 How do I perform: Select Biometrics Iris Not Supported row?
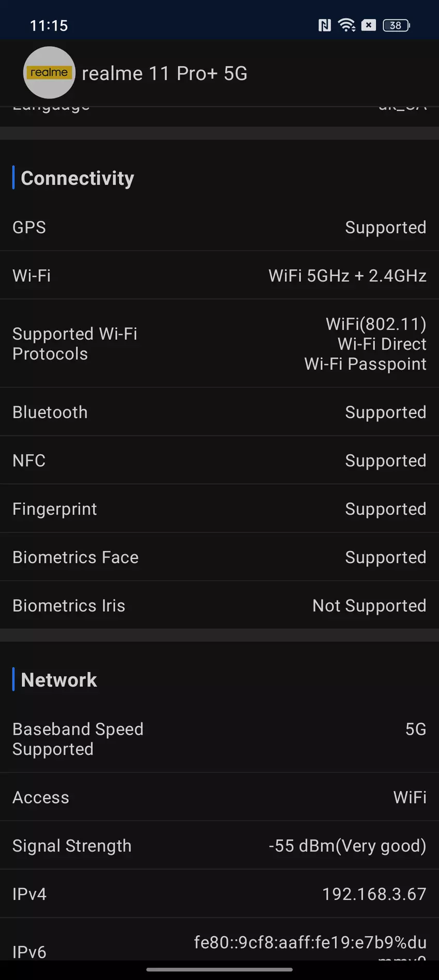click(219, 606)
